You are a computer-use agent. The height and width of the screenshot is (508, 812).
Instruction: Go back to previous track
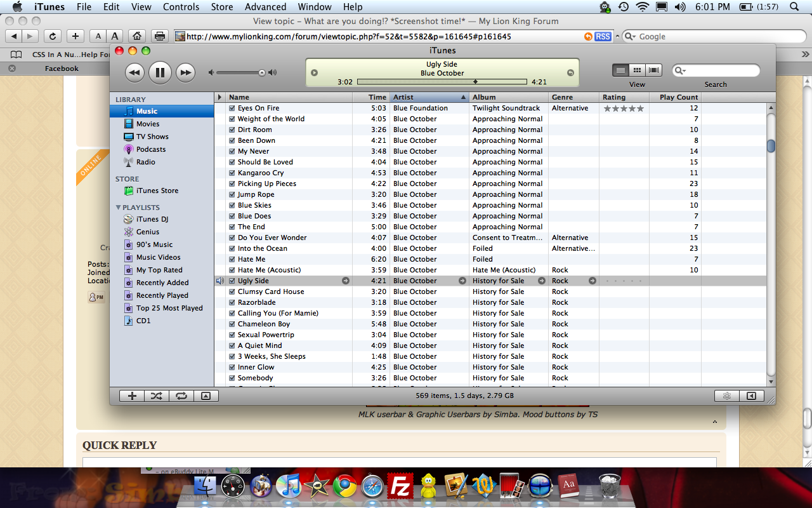coord(134,72)
